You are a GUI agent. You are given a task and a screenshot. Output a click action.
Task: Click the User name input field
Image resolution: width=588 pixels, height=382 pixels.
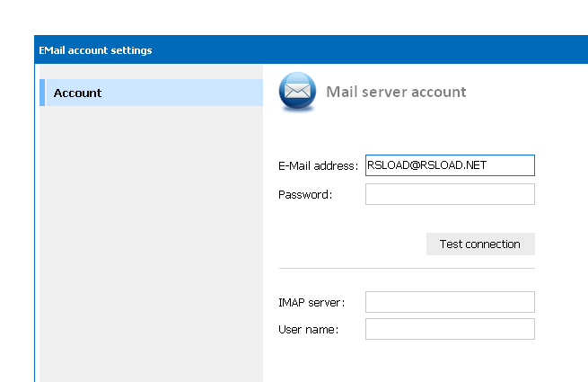point(449,329)
